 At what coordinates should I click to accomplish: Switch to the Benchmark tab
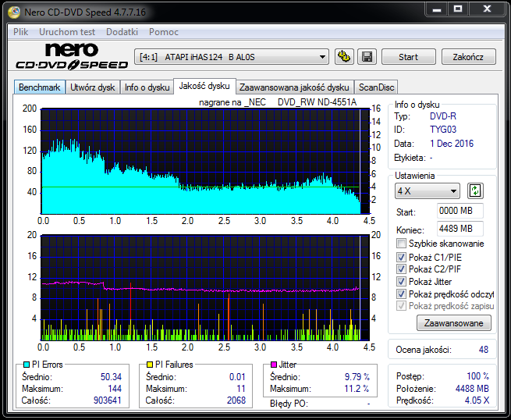point(40,87)
